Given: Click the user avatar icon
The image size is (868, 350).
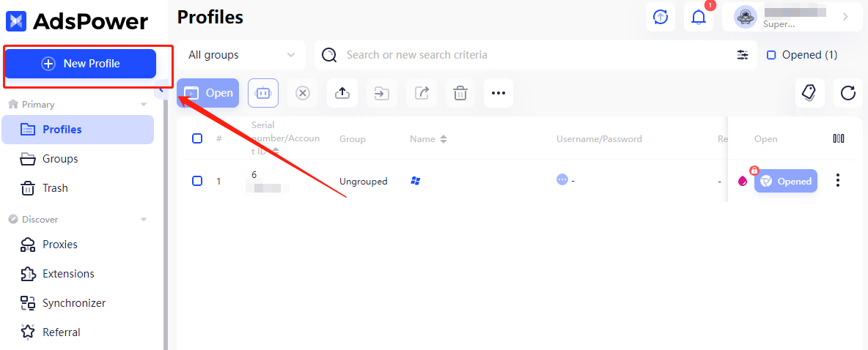Looking at the screenshot, I should point(745,17).
